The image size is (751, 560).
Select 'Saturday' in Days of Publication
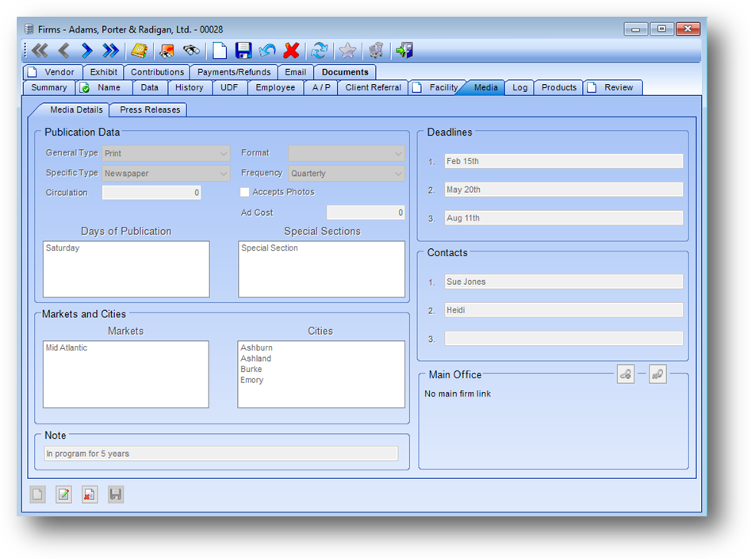tap(63, 247)
